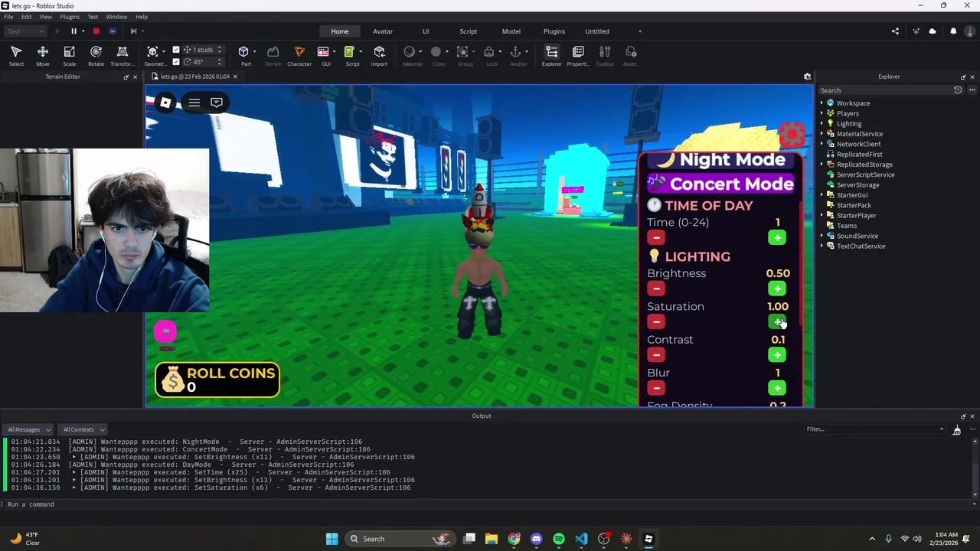Screen dimensions: 980x551
Task: Open the Plugins menu in menu bar
Action: (70, 17)
